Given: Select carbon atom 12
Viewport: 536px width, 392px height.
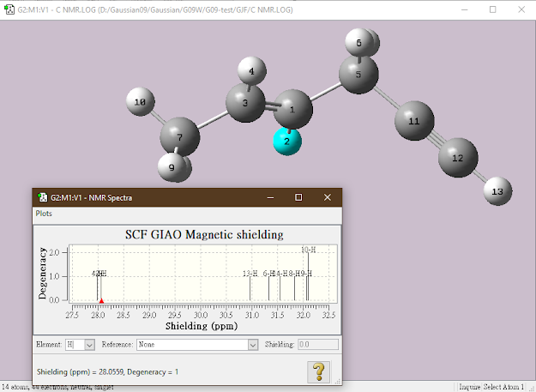Looking at the screenshot, I should click(x=458, y=158).
